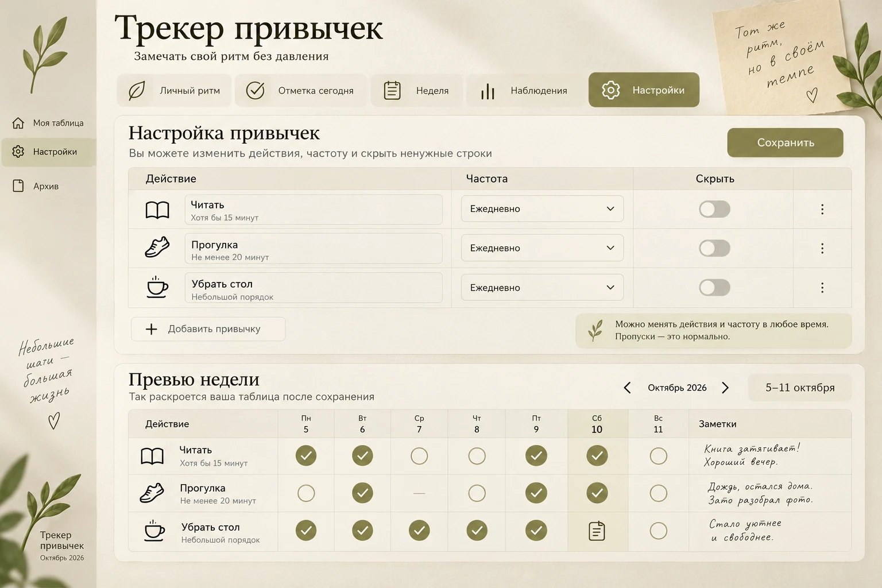The image size is (882, 588).
Task: Click the Сохранить button
Action: tap(785, 142)
